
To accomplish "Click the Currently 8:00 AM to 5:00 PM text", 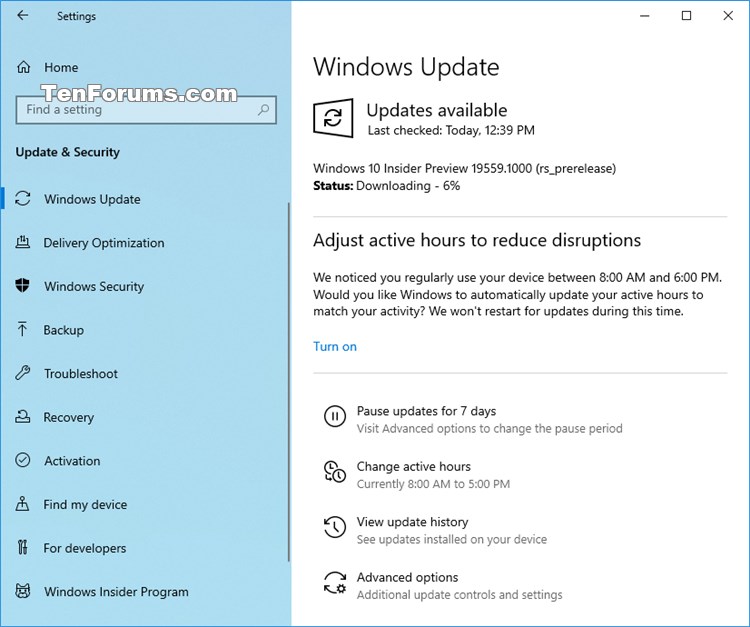I will tap(433, 484).
